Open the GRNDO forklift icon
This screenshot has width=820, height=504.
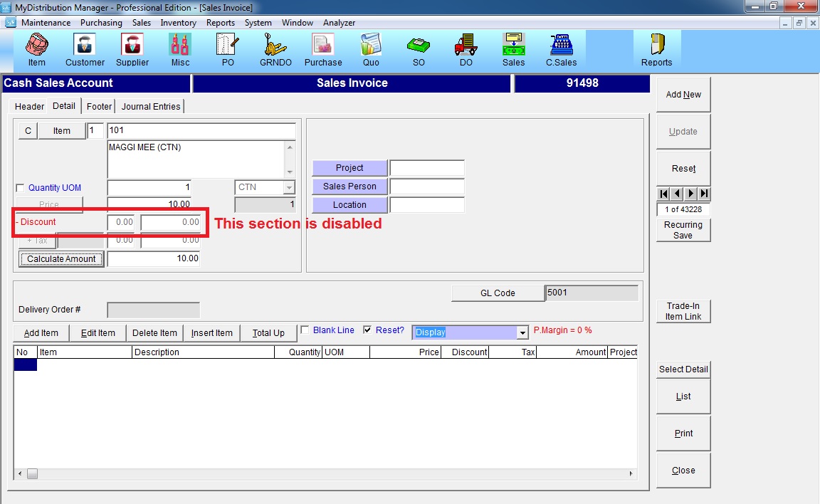click(x=275, y=48)
